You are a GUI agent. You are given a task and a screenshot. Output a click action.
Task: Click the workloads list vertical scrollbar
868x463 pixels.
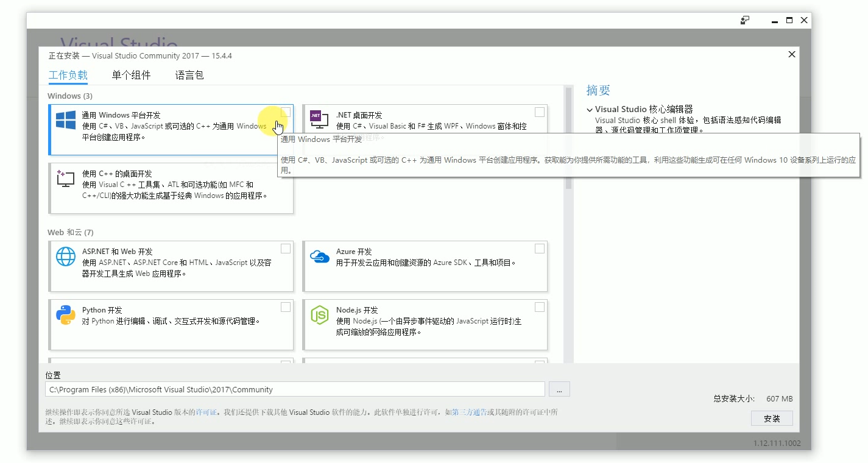(568, 140)
